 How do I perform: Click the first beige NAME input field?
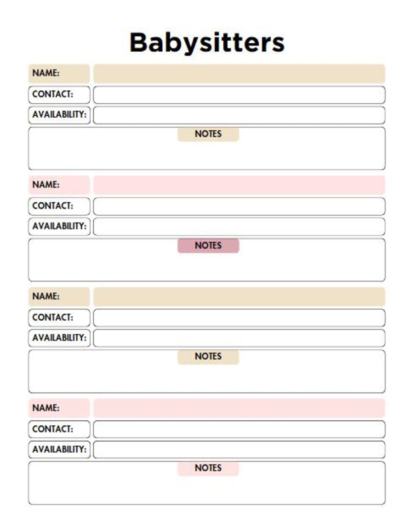coord(239,74)
